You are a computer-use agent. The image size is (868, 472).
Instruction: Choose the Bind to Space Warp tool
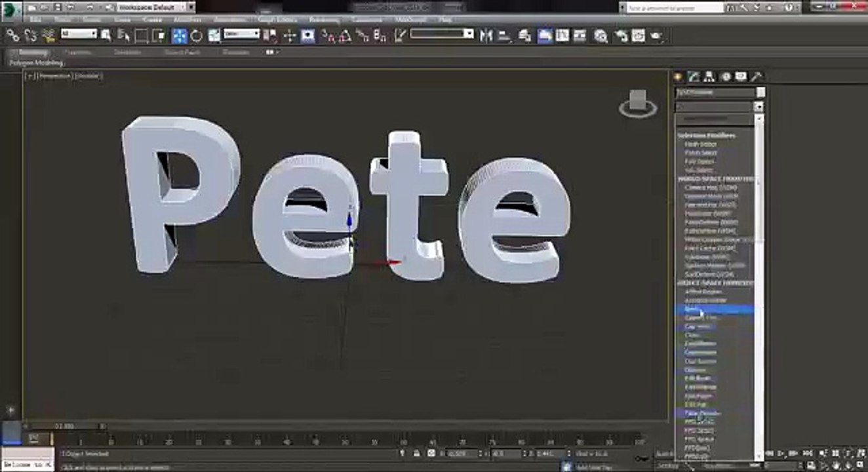(x=48, y=35)
